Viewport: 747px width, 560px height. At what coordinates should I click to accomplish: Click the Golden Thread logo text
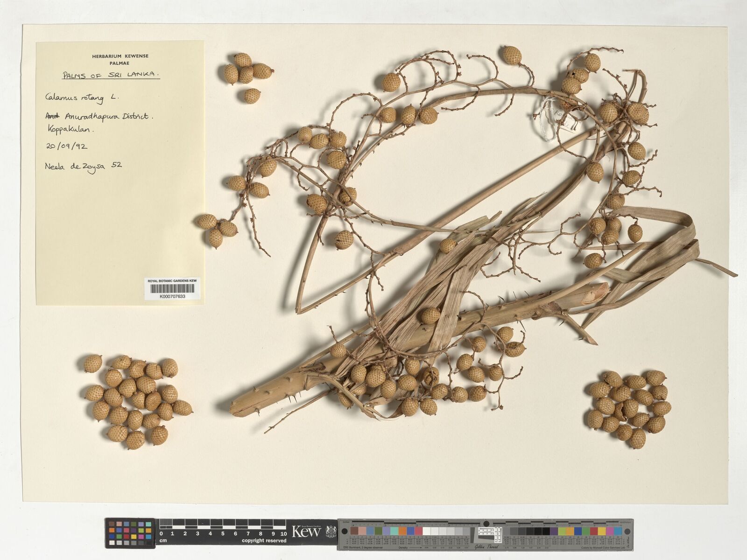(486, 546)
